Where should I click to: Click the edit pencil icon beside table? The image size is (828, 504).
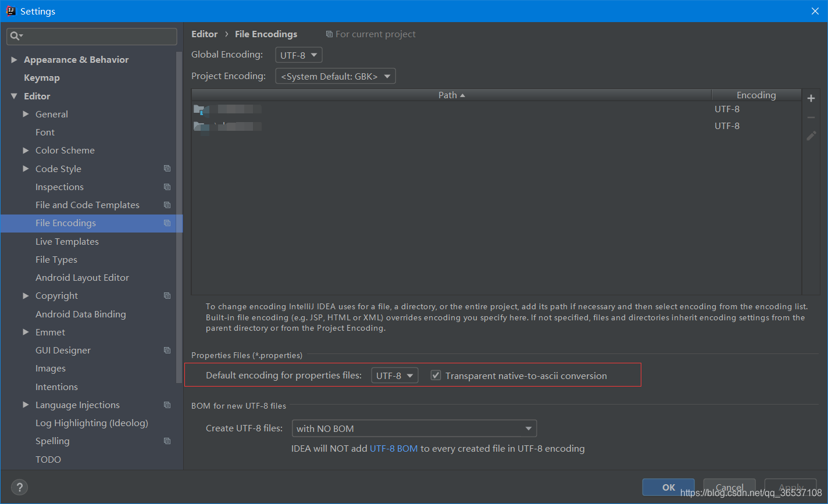pos(811,136)
